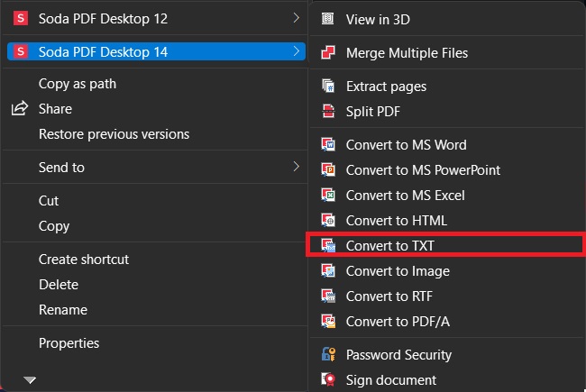This screenshot has width=586, height=392.
Task: Click the Convert to MS Word icon
Action: click(328, 144)
